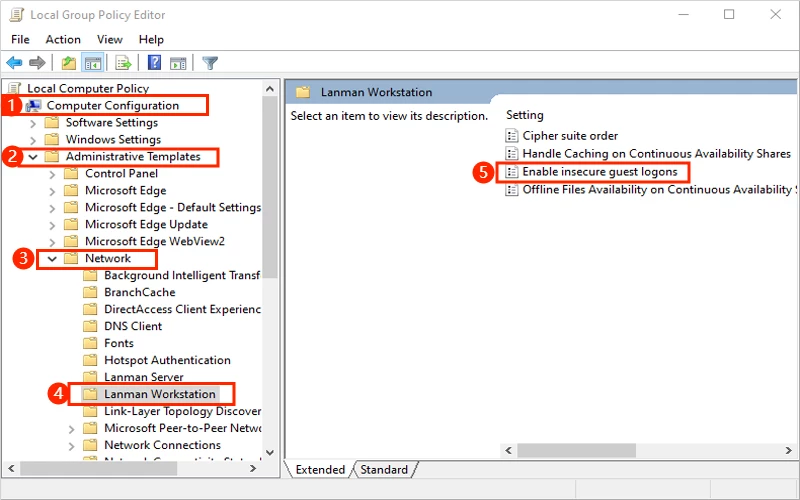
Task: Expand Microsoft Edge - Default Settings node
Action: pyautogui.click(x=52, y=208)
